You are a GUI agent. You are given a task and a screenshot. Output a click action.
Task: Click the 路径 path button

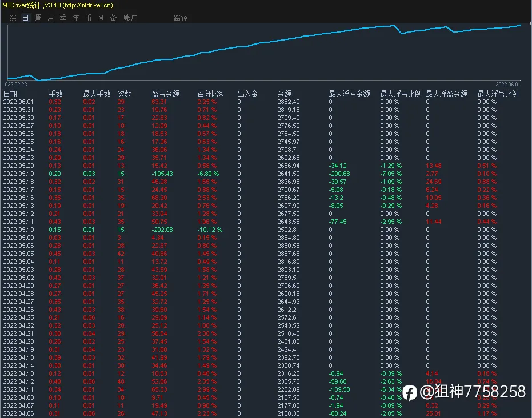[181, 18]
